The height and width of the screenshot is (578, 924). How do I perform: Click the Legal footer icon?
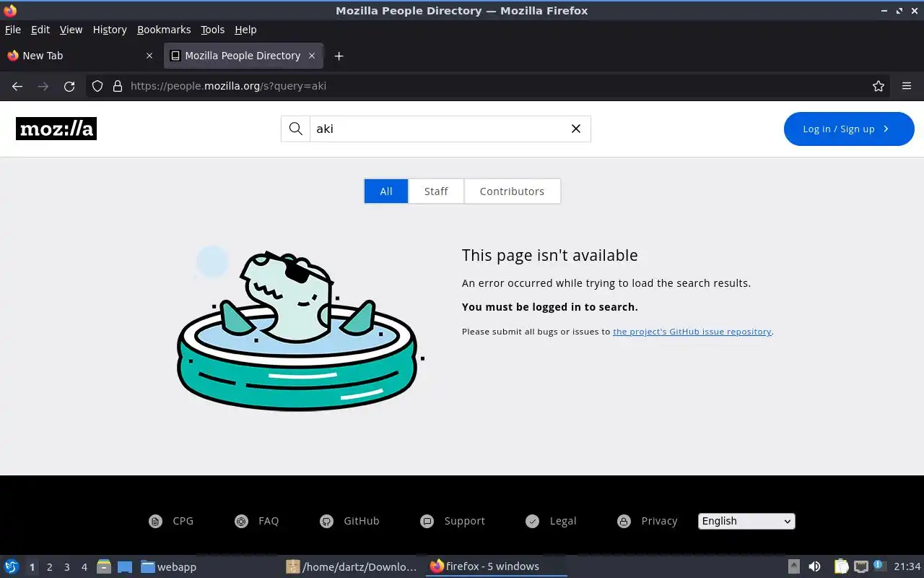[532, 521]
